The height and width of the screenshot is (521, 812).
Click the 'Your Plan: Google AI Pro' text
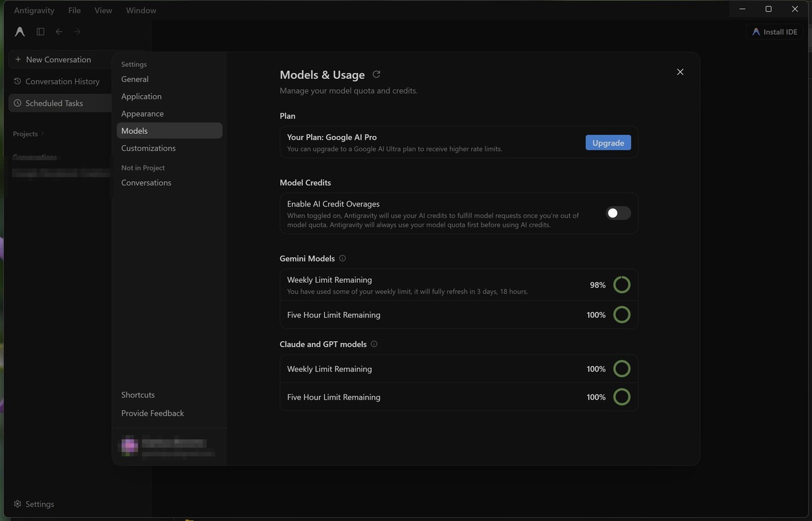332,137
